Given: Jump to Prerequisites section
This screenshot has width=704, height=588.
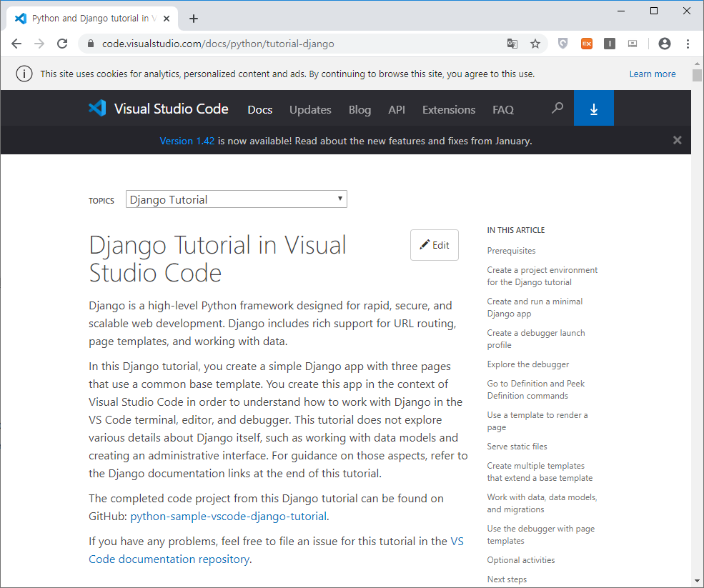Looking at the screenshot, I should [x=511, y=251].
